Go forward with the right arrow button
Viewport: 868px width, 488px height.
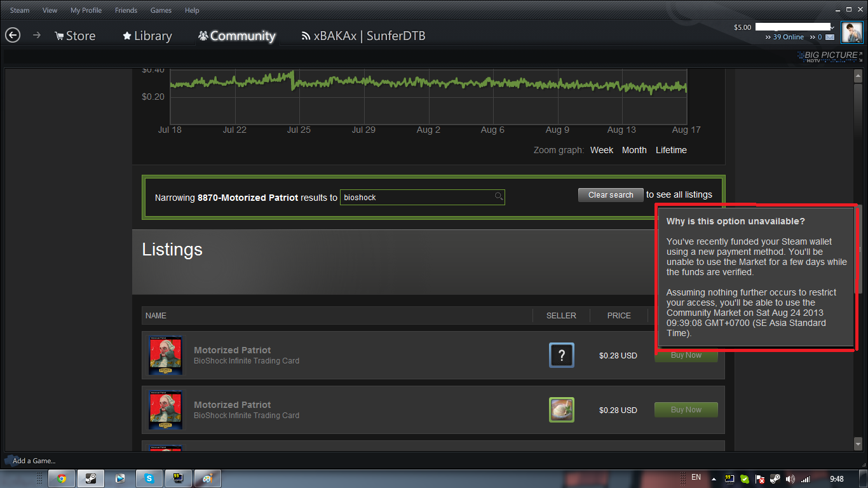click(37, 36)
